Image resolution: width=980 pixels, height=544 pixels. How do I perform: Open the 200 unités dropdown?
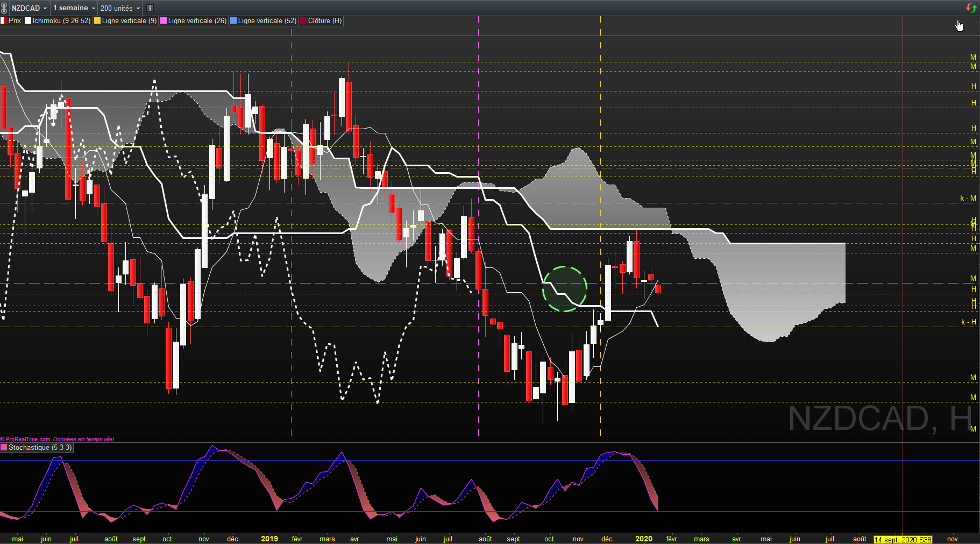(x=120, y=8)
